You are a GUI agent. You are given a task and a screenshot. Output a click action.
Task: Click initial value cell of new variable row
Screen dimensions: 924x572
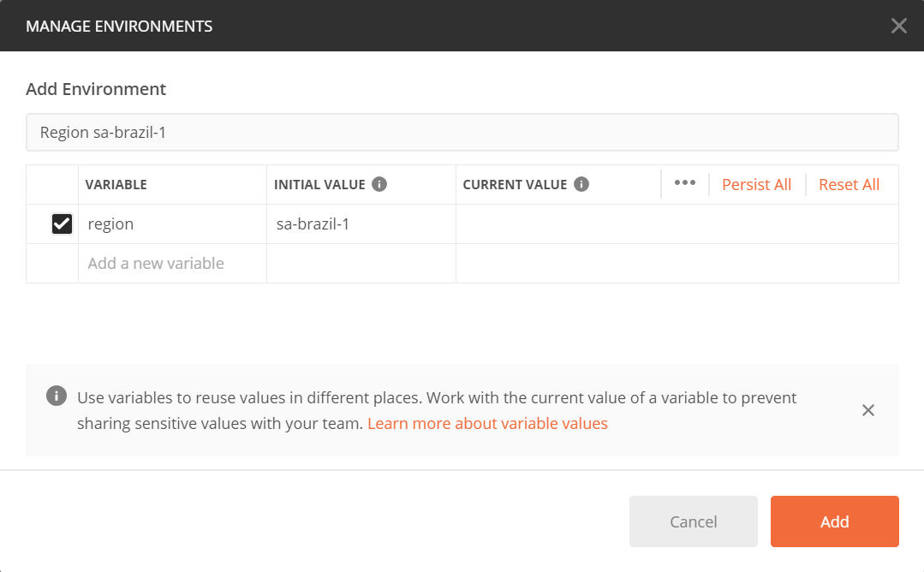[x=361, y=264]
